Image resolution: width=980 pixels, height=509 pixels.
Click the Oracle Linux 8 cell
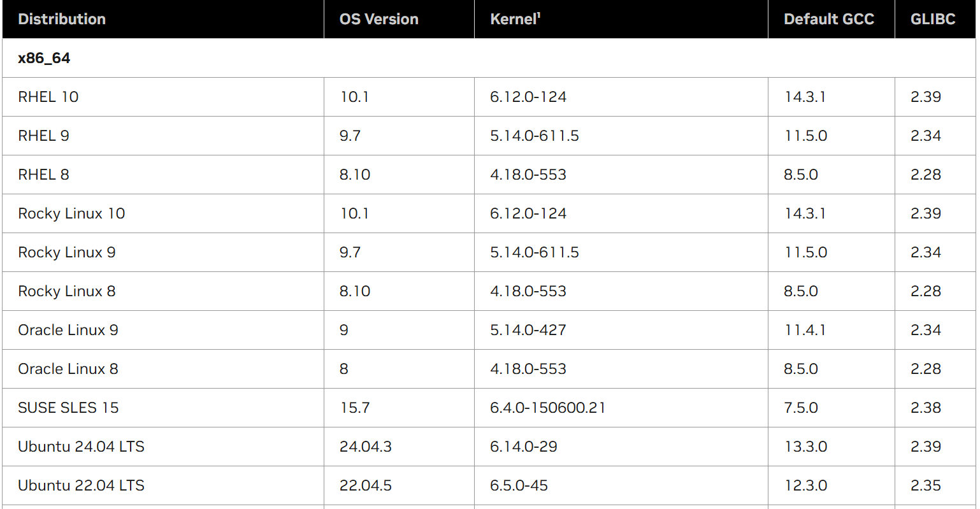pyautogui.click(x=68, y=369)
